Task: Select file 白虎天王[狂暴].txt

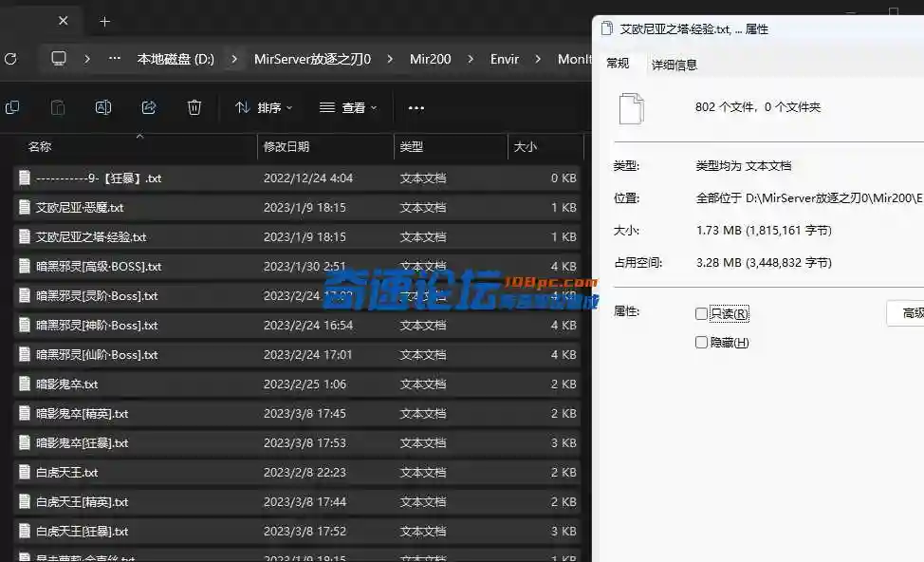Action: [297, 532]
